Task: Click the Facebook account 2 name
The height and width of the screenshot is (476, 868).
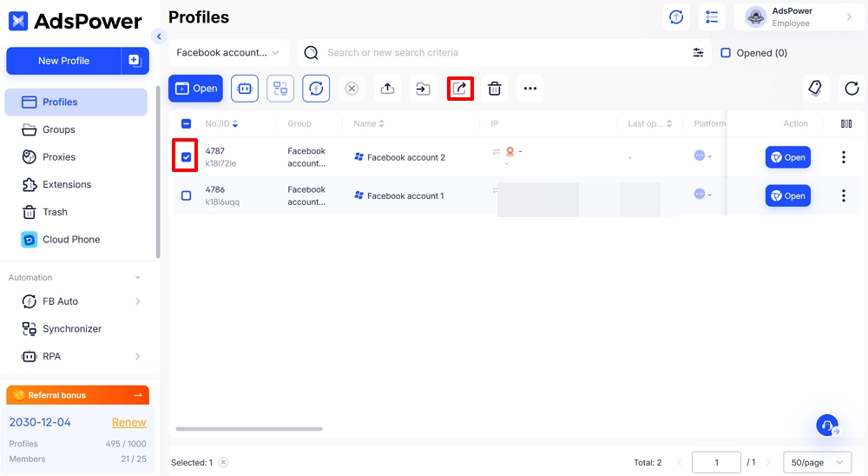Action: pos(406,157)
